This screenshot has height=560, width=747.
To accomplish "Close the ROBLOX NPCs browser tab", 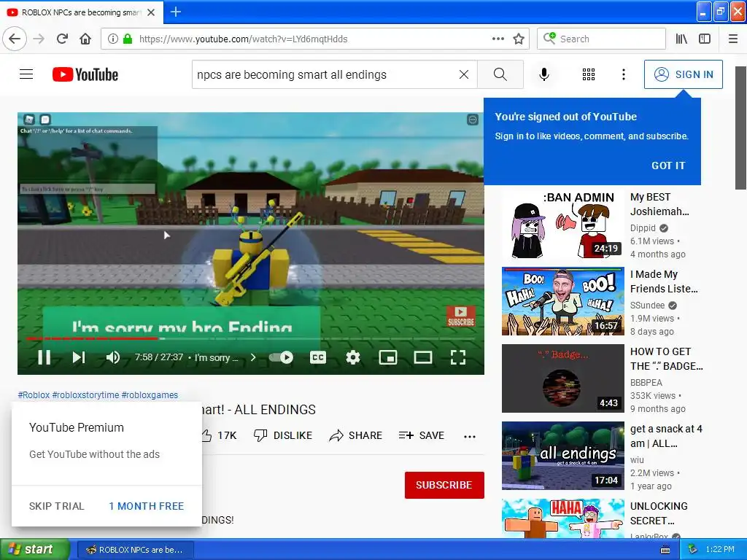I will coord(151,12).
